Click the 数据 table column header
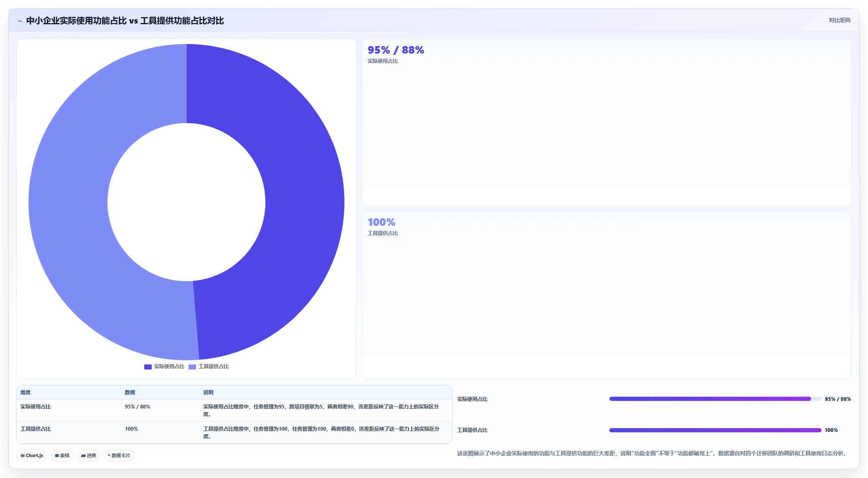Screen dimensions: 868x478 click(130, 393)
